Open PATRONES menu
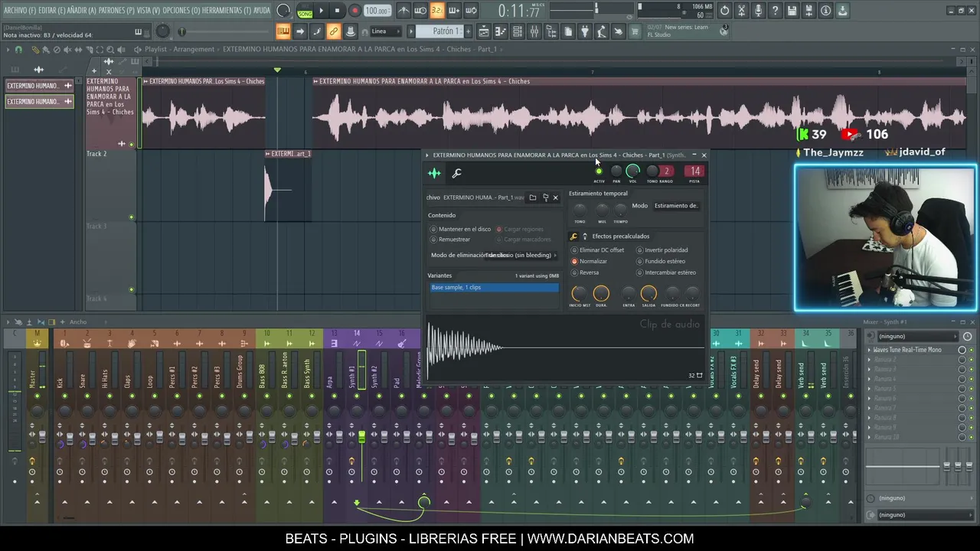The width and height of the screenshot is (980, 551). 117,11
